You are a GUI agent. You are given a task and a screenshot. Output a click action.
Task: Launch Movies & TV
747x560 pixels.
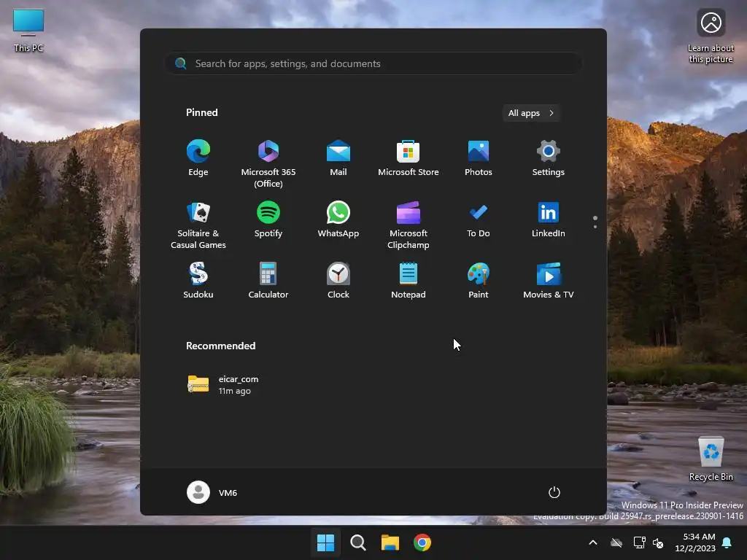pyautogui.click(x=549, y=281)
